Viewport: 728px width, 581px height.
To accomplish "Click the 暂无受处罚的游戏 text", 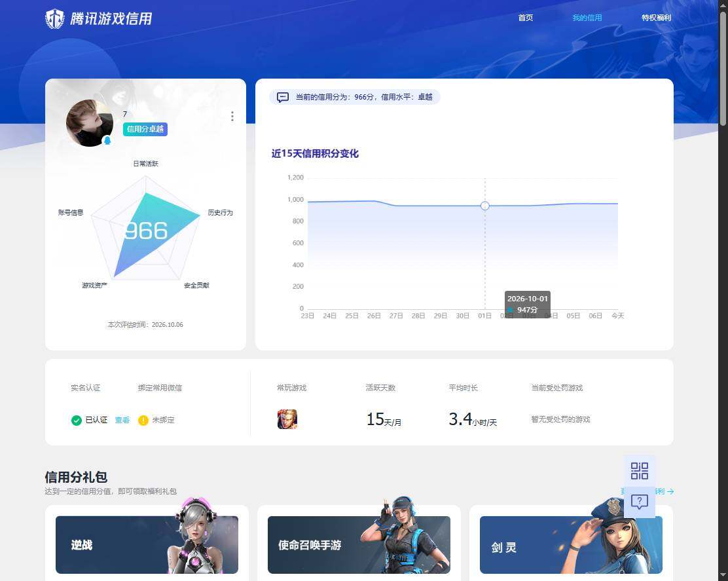I will pyautogui.click(x=560, y=419).
